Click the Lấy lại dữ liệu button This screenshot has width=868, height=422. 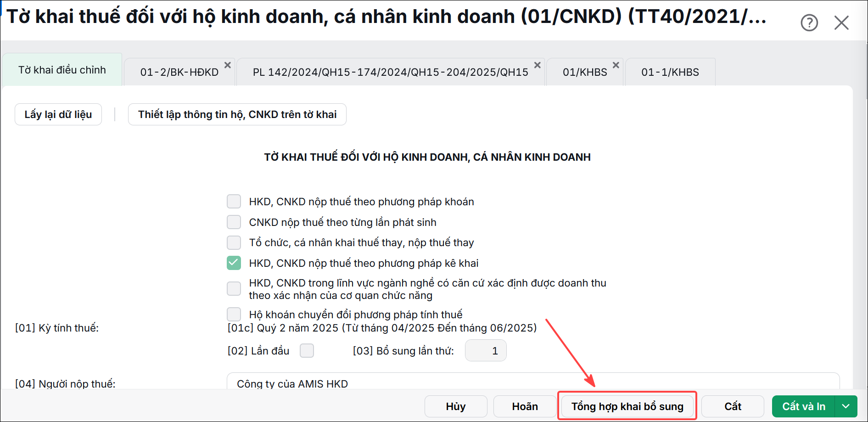point(58,114)
